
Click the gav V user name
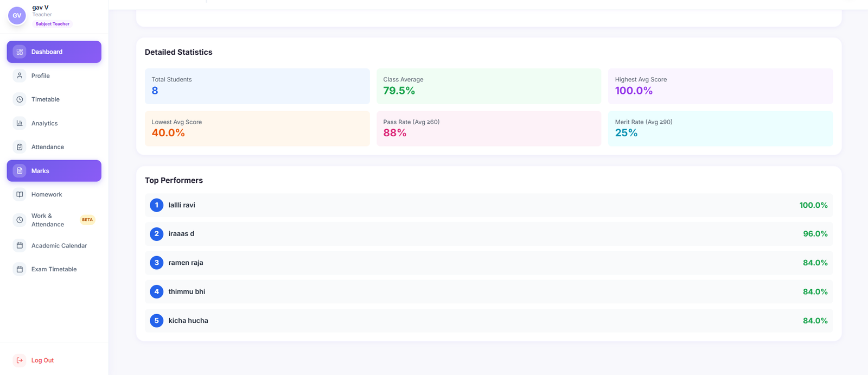40,8
